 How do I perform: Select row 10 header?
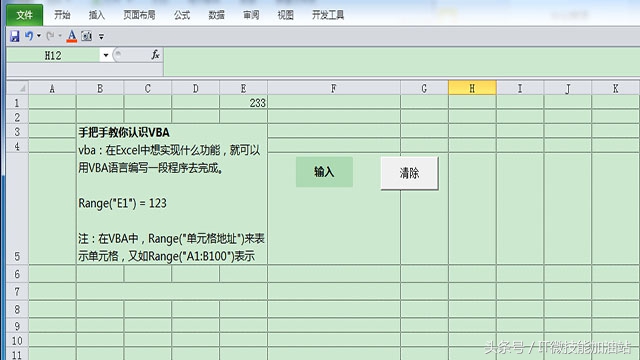(17, 340)
